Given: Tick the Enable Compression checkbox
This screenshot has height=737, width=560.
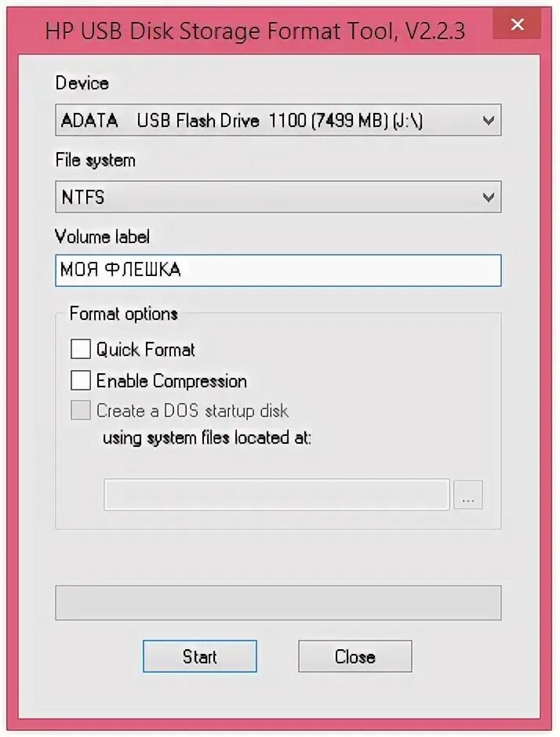Looking at the screenshot, I should coord(81,380).
